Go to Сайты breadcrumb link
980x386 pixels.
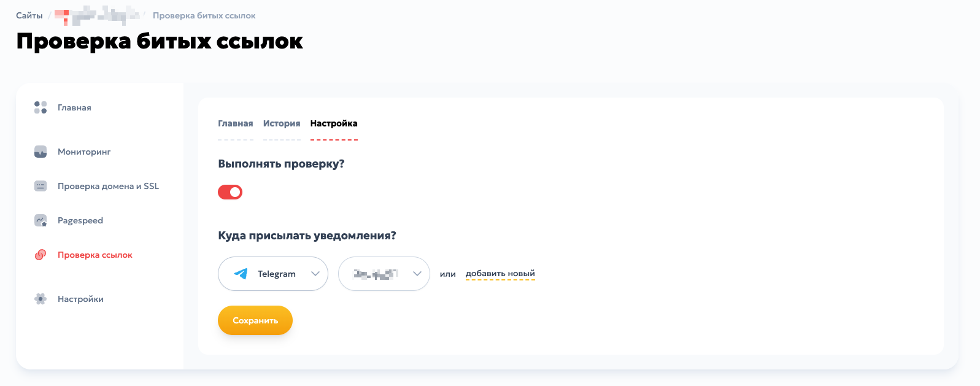click(29, 15)
